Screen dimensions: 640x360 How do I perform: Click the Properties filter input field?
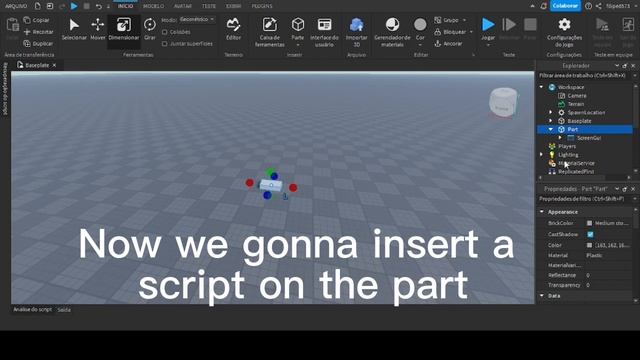(x=584, y=199)
